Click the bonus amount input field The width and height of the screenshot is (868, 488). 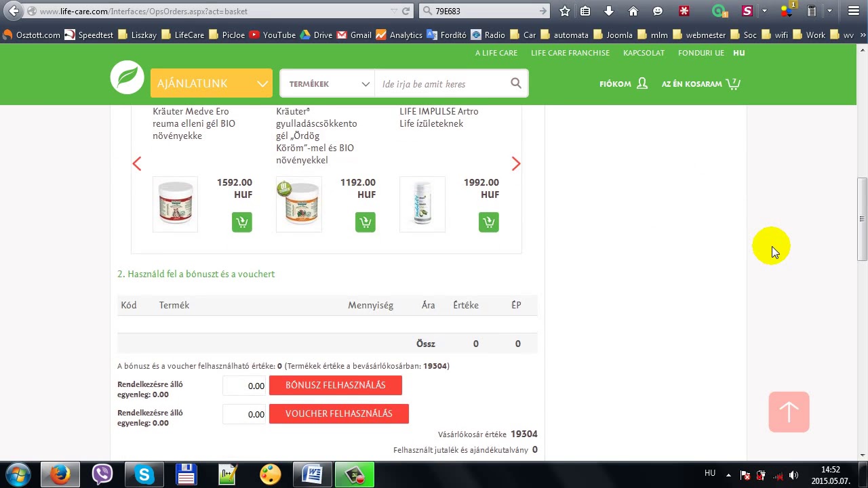pyautogui.click(x=244, y=386)
